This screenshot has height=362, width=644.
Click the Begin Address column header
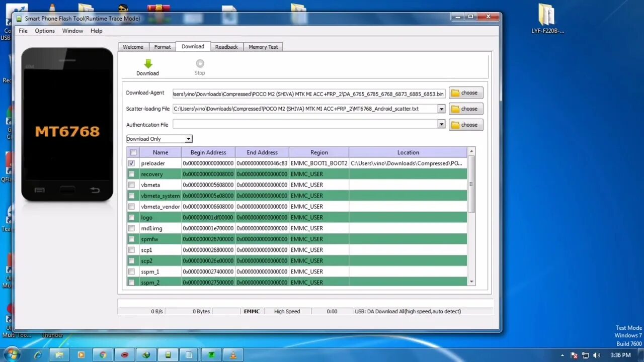(208, 152)
